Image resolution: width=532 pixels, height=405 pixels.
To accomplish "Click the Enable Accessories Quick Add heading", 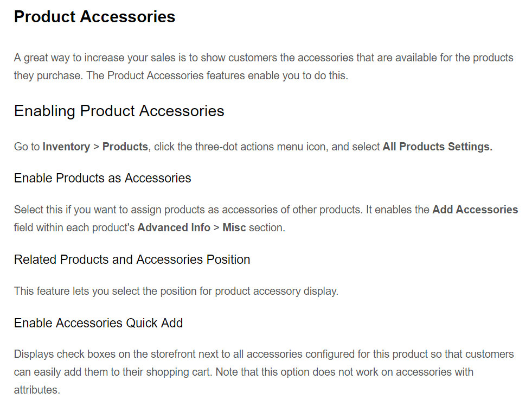I will click(x=98, y=323).
